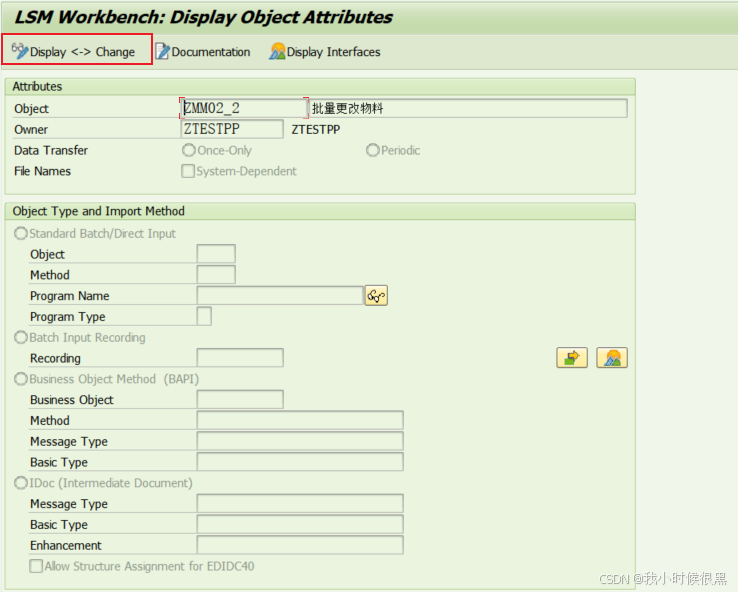Click the Basic Type field under IDoc section
Screen dimensions: 738x592
coord(300,524)
